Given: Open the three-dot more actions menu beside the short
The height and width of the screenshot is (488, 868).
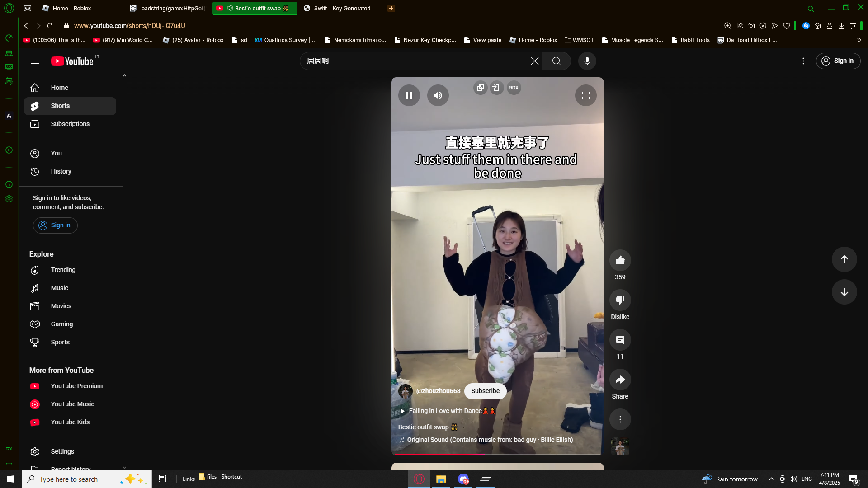Looking at the screenshot, I should [620, 419].
